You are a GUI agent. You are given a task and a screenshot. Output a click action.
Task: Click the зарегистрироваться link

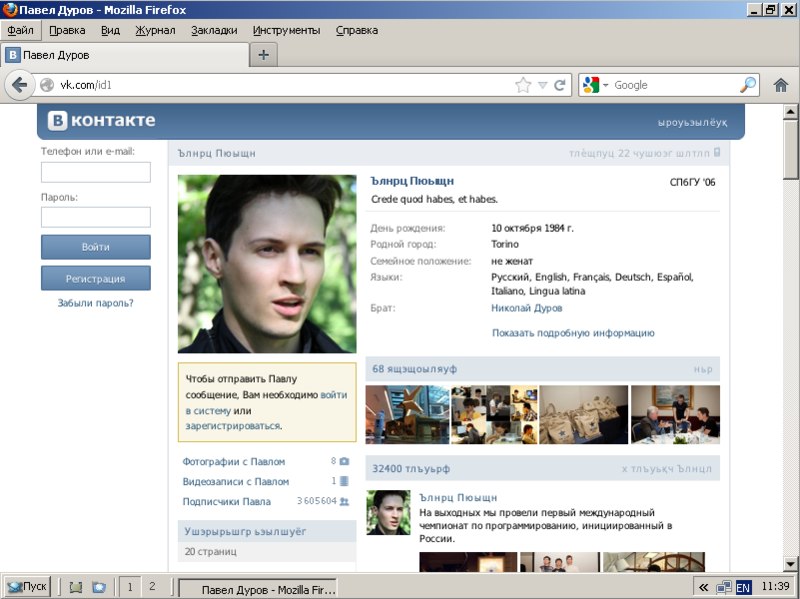233,426
